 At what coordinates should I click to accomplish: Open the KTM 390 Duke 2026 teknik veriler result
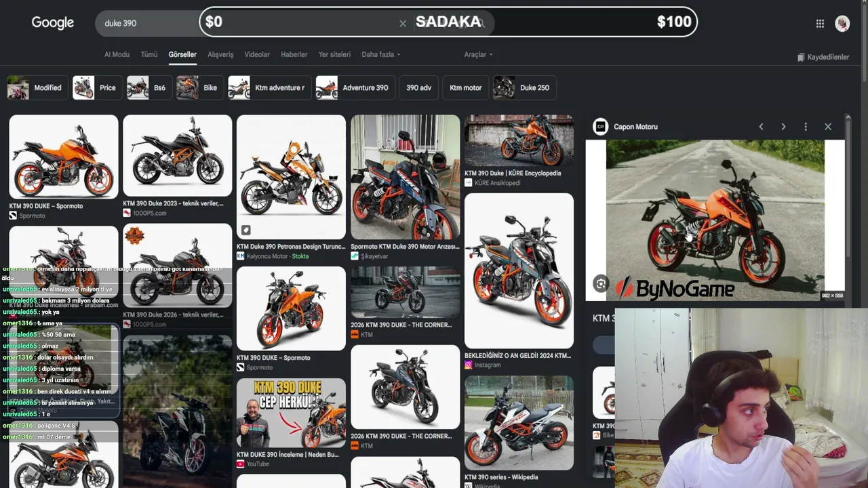tap(173, 315)
